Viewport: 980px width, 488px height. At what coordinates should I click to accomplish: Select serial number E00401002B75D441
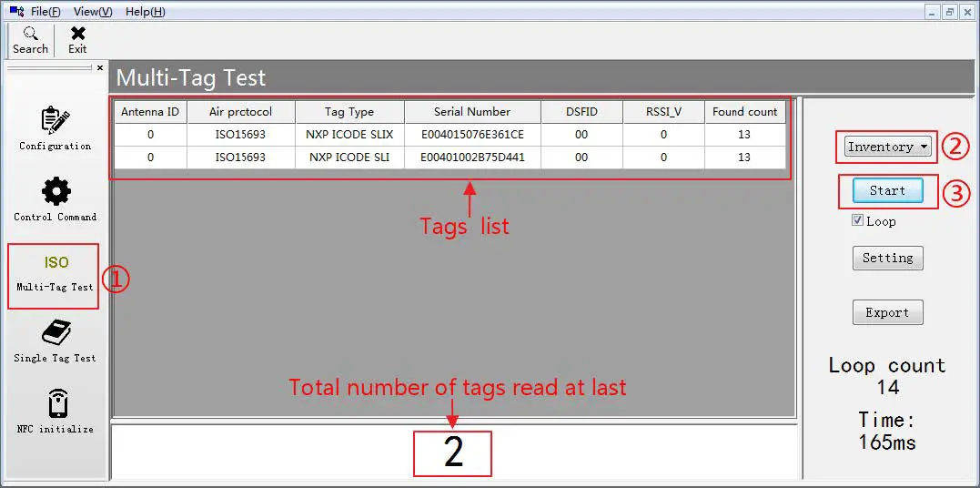(472, 158)
